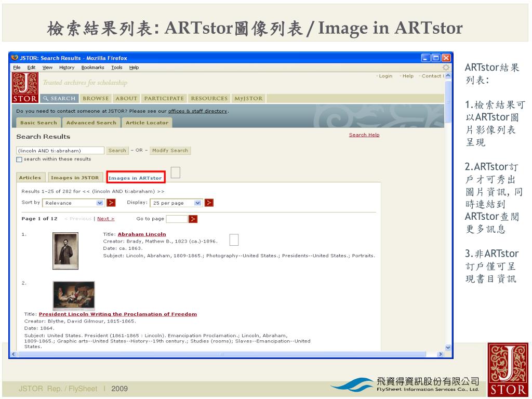Open the Bookmarks menu
This screenshot has width=532, height=399.
92,68
